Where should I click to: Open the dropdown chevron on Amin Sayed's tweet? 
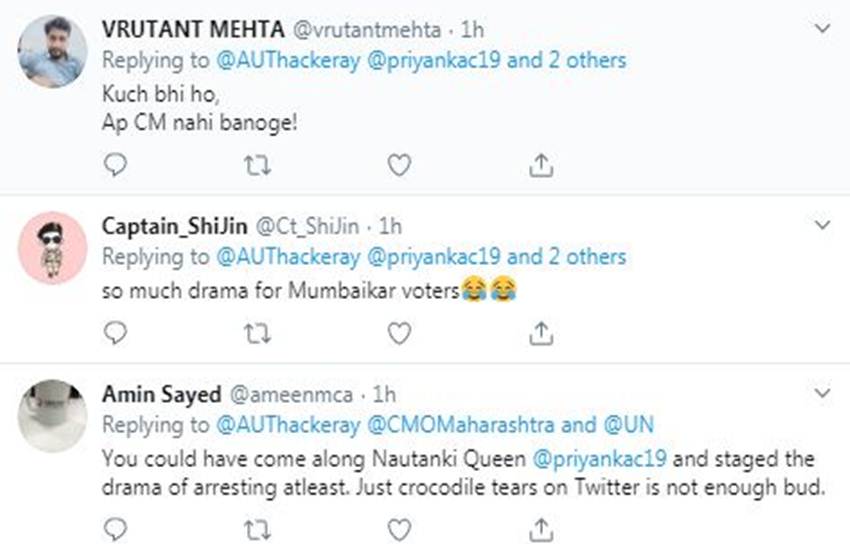pyautogui.click(x=822, y=392)
